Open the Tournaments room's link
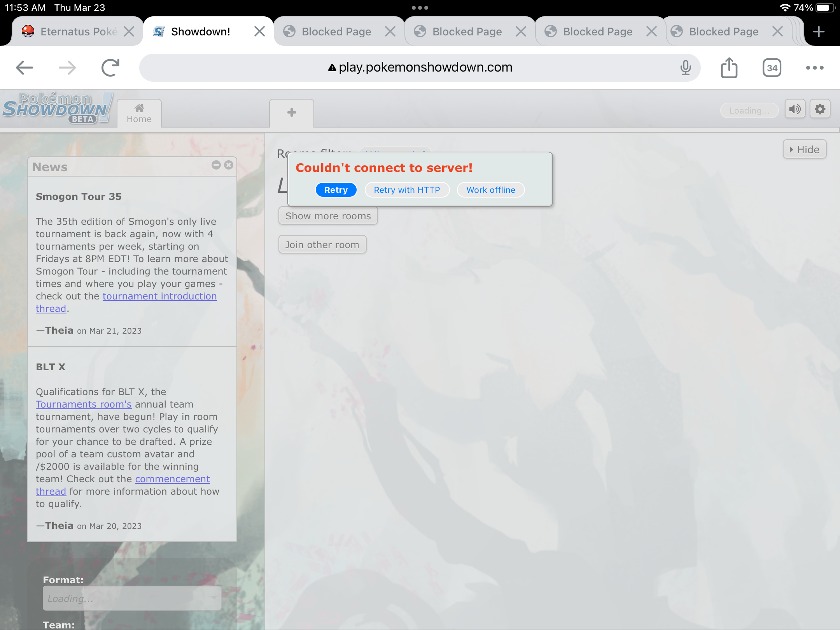 [84, 404]
